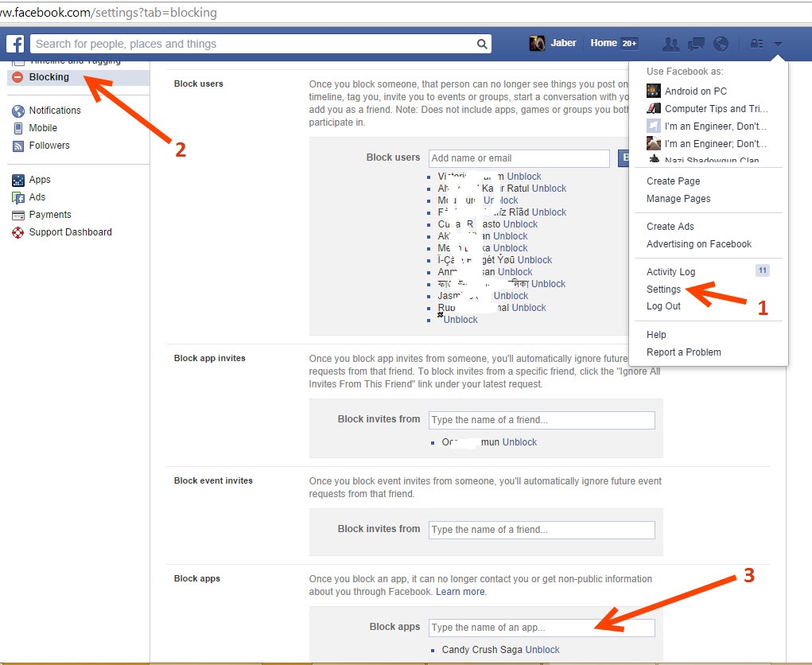
Task: Click the search magnifier icon
Action: 482,45
